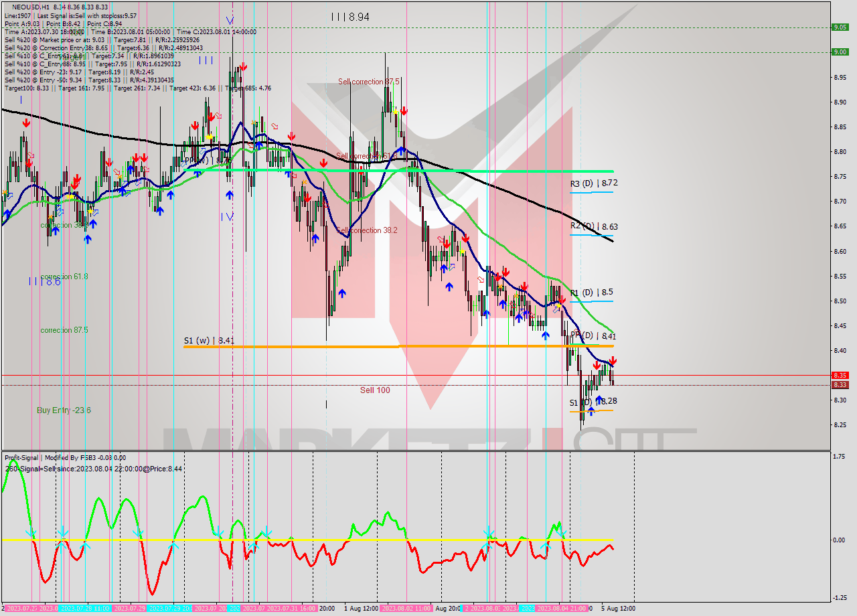Click the 1 Aug 12:00 time axis label
857x616 pixels.
click(360, 609)
